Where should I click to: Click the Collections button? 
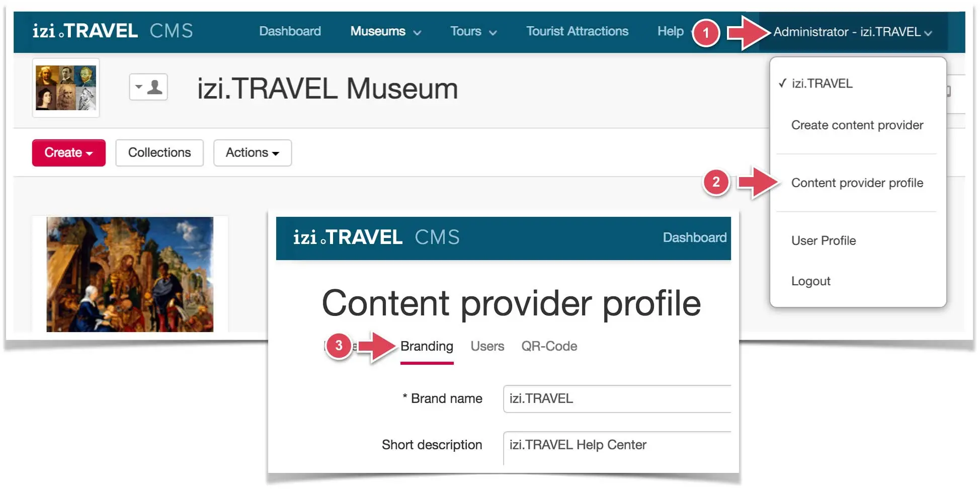coord(159,153)
